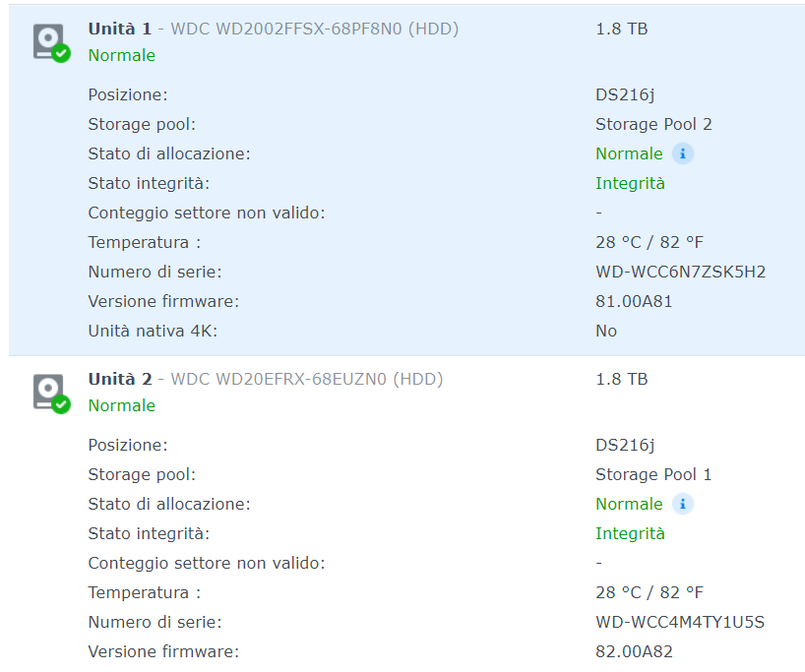Click the green check badge on Unità 1 icon

click(61, 55)
